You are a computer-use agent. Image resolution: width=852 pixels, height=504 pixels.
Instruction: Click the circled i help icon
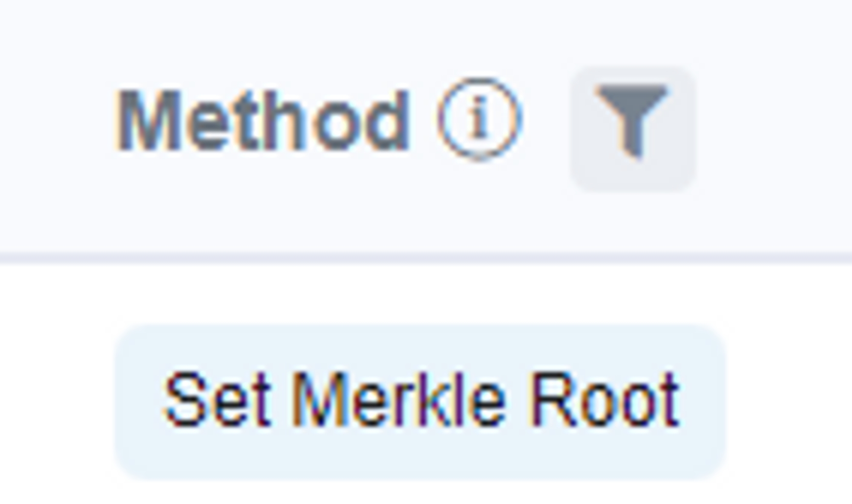(x=479, y=119)
